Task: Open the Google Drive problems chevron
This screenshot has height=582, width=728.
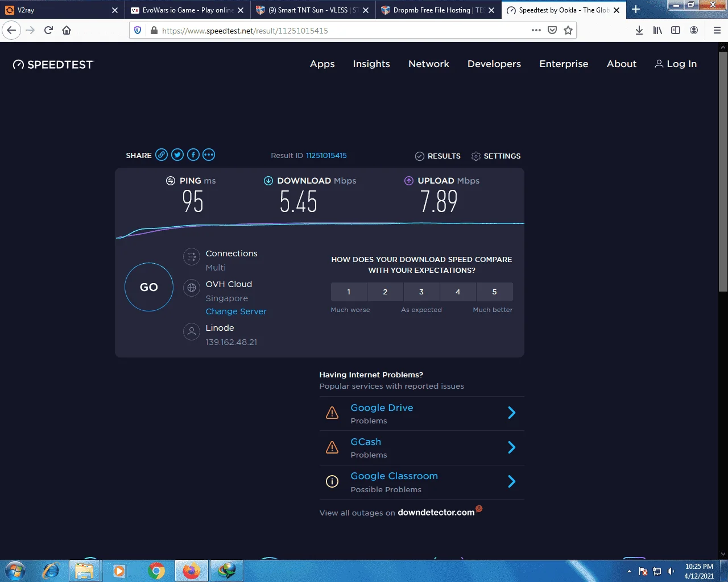Action: (511, 413)
